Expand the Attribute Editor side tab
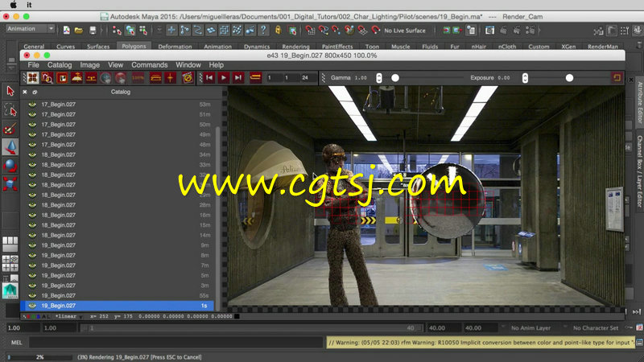 tap(640, 102)
